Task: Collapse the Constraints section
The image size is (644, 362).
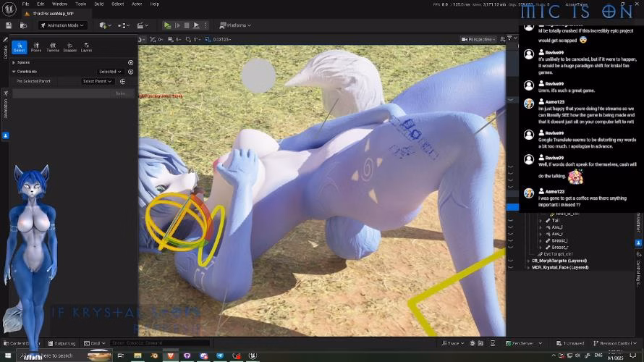Action: coord(14,72)
